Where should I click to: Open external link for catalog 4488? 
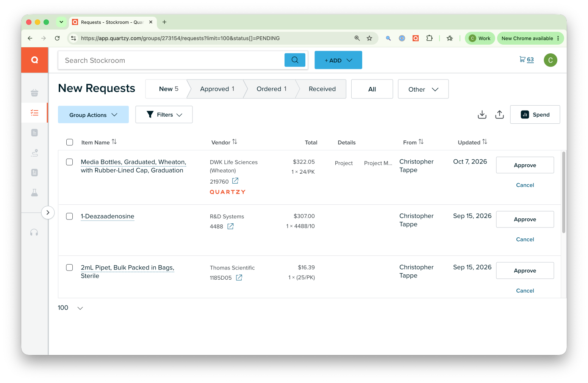pyautogui.click(x=230, y=226)
